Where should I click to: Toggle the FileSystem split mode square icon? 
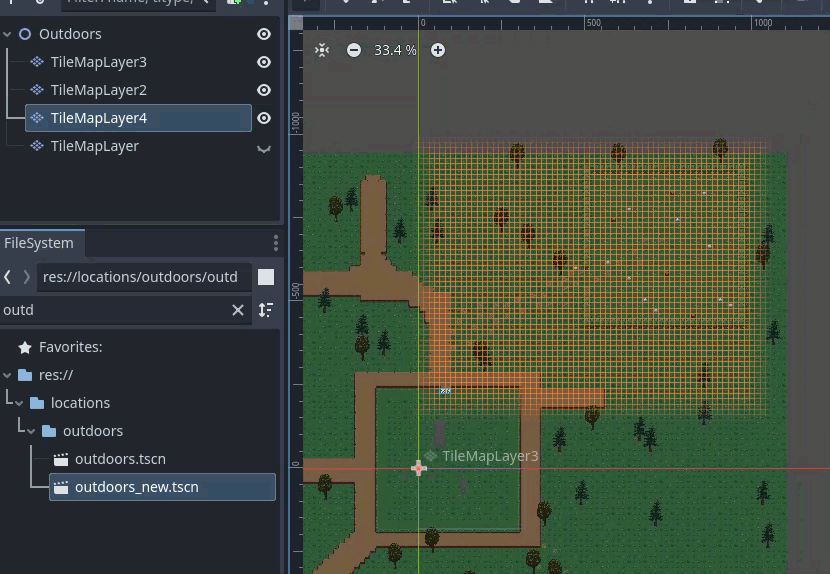[x=266, y=277]
